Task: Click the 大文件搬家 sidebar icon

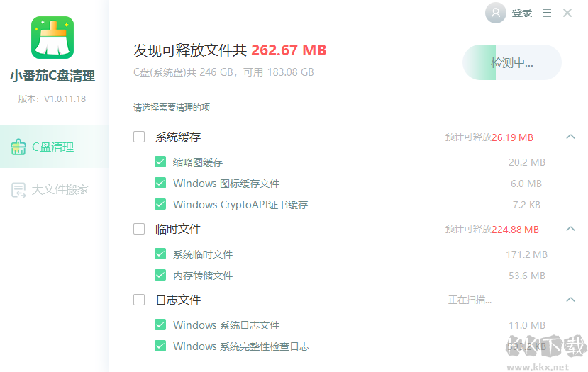Action: click(x=18, y=190)
